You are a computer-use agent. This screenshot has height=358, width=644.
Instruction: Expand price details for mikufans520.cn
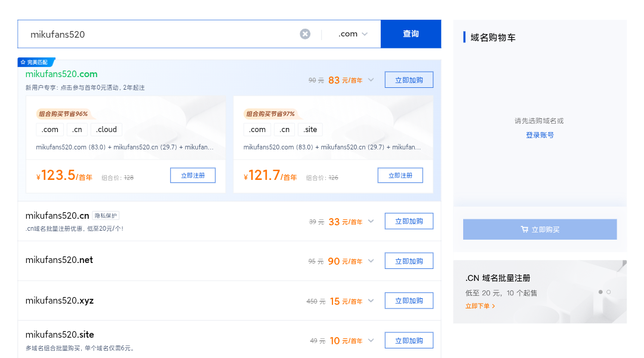[x=371, y=222]
